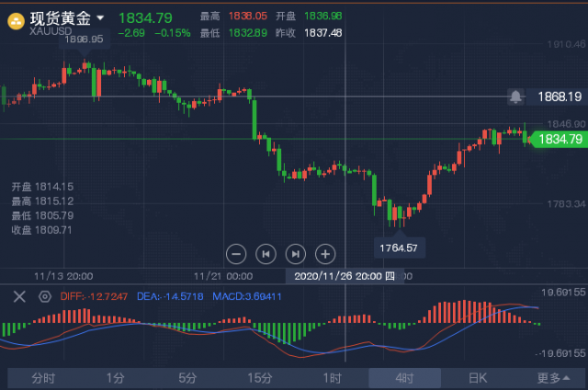Viewport: 588px width, 390px height.
Task: Step to the next candle with the skip-forward button
Action: [x=296, y=254]
